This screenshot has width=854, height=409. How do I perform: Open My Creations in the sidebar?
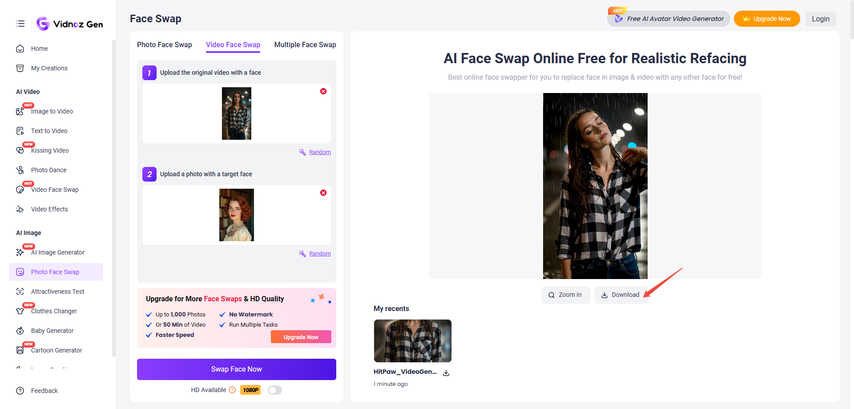point(49,68)
